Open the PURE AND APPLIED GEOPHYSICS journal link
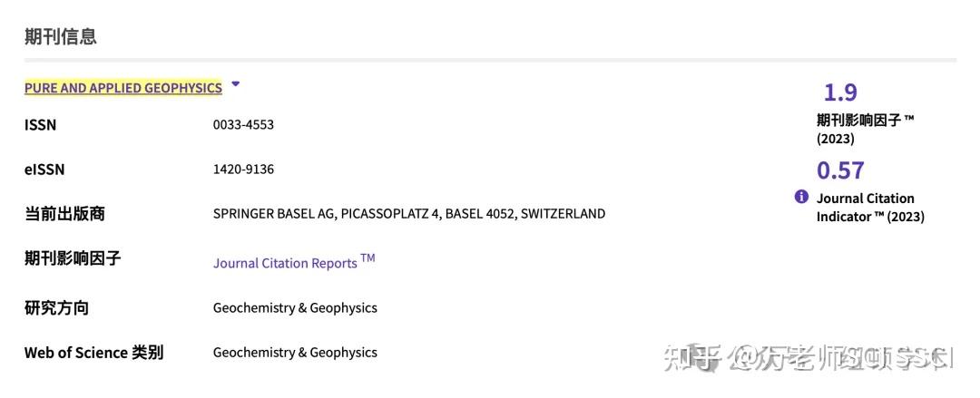The width and height of the screenshot is (980, 398). tap(123, 88)
